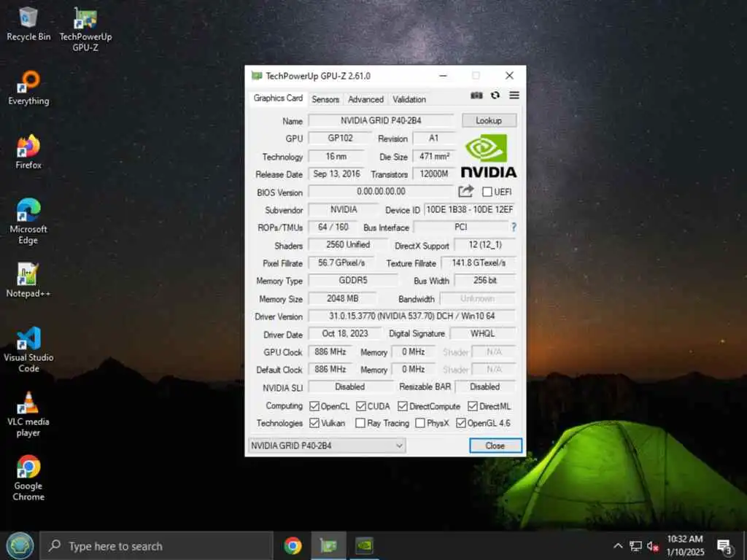Show hidden system tray icons
Screen dimensions: 747x560
pos(618,545)
